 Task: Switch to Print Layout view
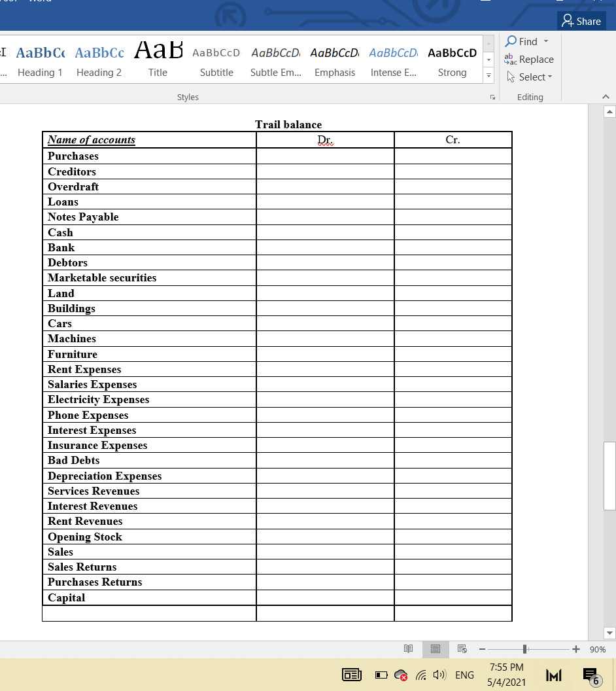click(x=436, y=648)
